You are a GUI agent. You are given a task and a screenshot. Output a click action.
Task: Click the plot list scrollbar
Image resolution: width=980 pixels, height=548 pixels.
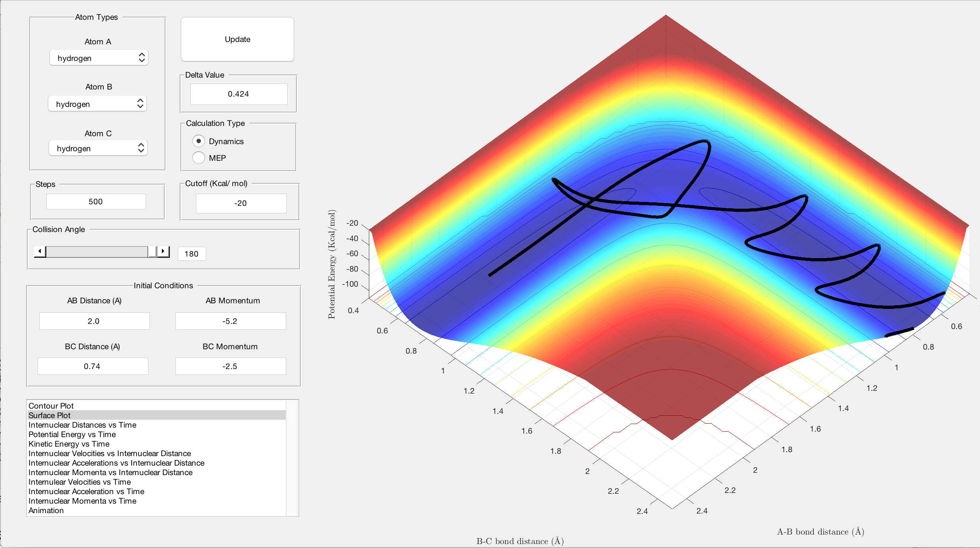292,458
